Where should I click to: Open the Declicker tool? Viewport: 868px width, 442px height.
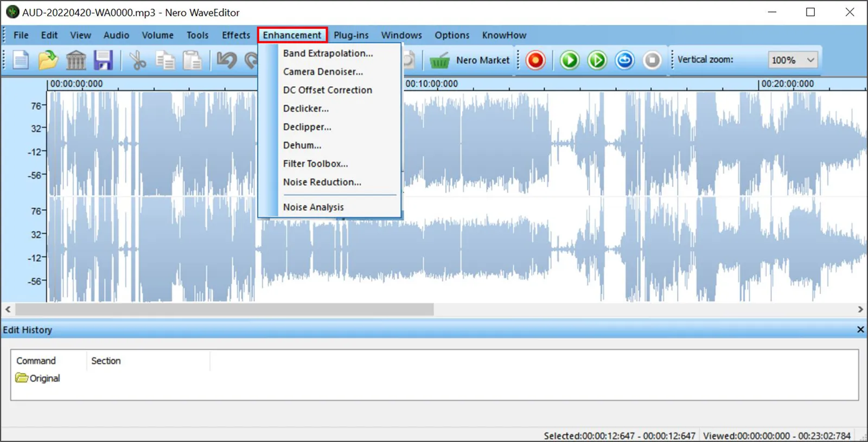coord(329,108)
